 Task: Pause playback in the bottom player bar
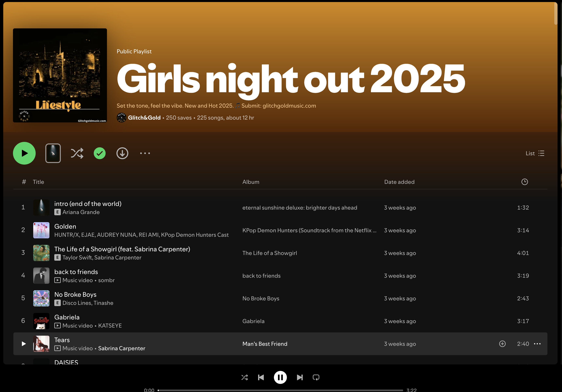(x=280, y=377)
